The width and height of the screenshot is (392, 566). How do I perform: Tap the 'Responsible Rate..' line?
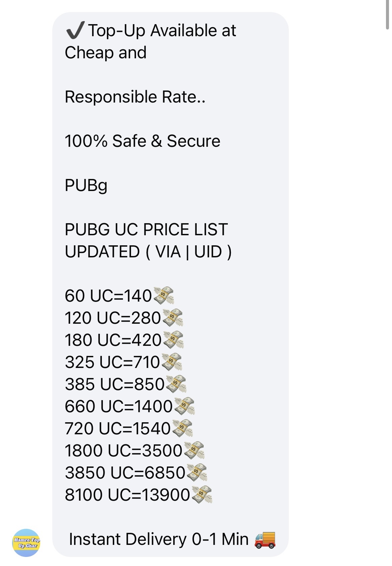click(135, 97)
